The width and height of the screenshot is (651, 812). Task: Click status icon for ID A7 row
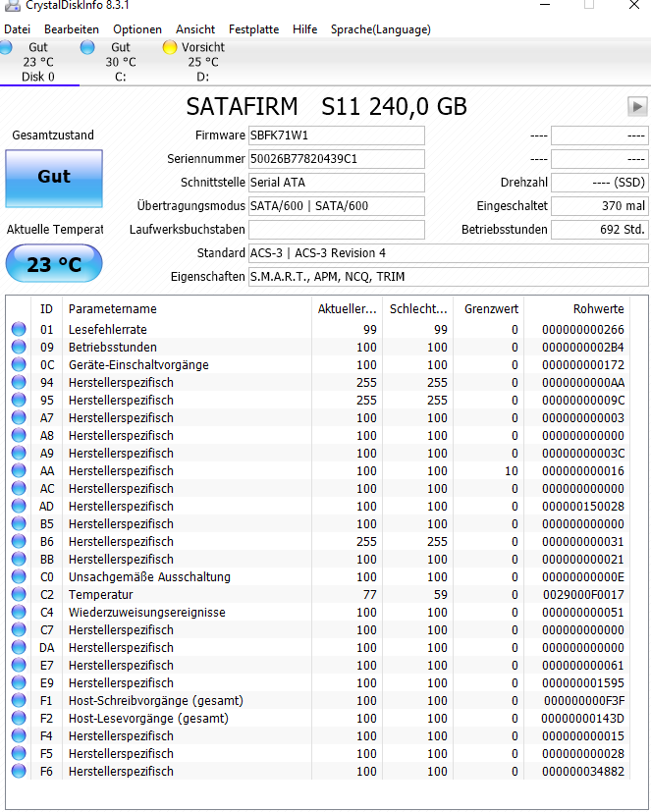(x=19, y=418)
